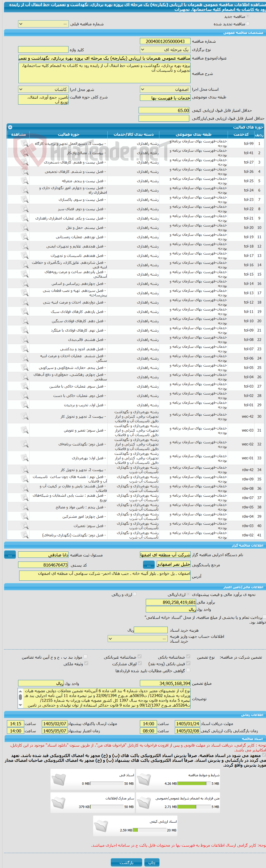
Task: Open view icon for row tol-27
Action: pos(24,162)
